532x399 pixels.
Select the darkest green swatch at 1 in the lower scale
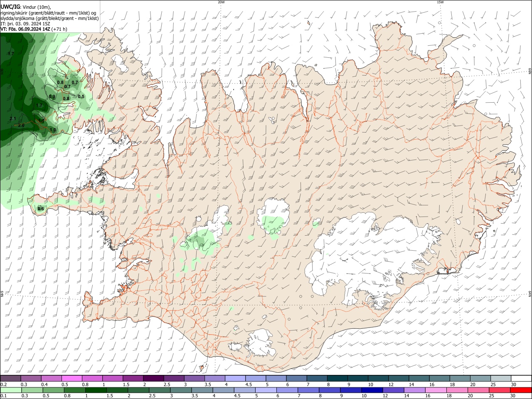[x=96, y=390]
